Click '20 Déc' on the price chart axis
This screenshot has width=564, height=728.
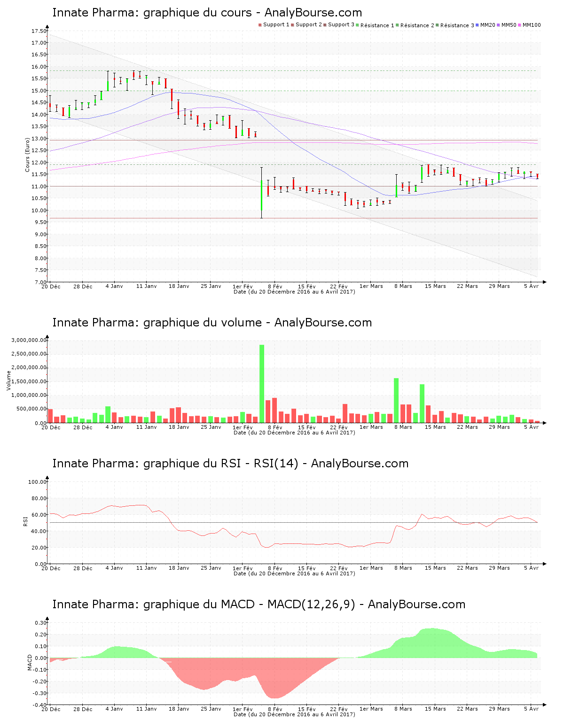51,286
